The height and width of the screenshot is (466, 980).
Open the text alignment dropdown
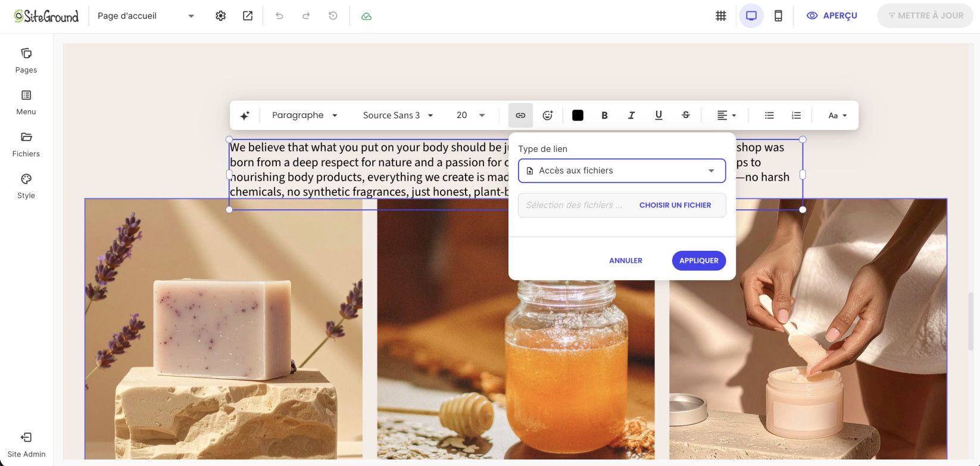(726, 116)
